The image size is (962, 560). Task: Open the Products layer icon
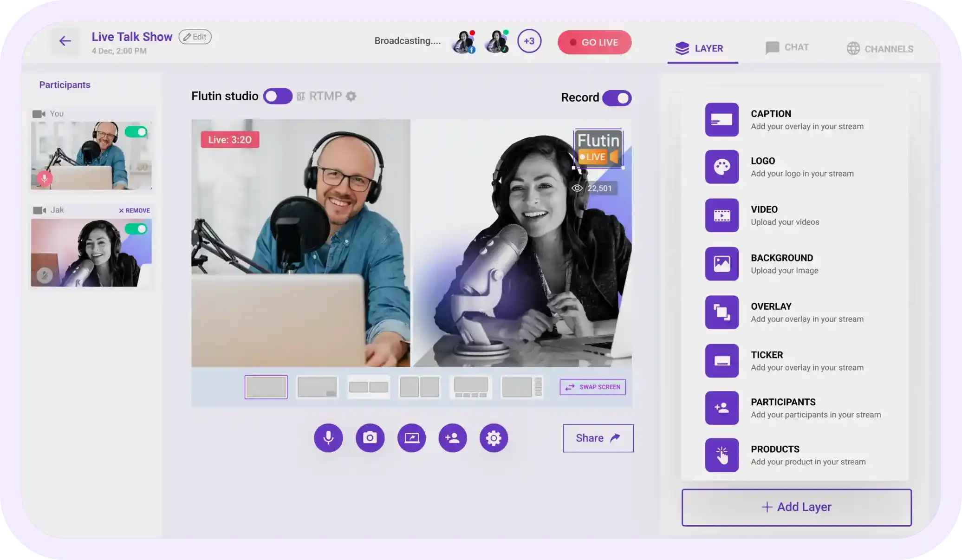pyautogui.click(x=721, y=455)
